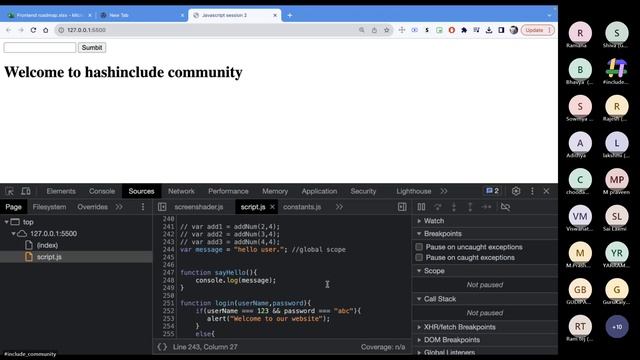Click the step out of function icon
The height and width of the screenshot is (360, 640).
coord(470,207)
